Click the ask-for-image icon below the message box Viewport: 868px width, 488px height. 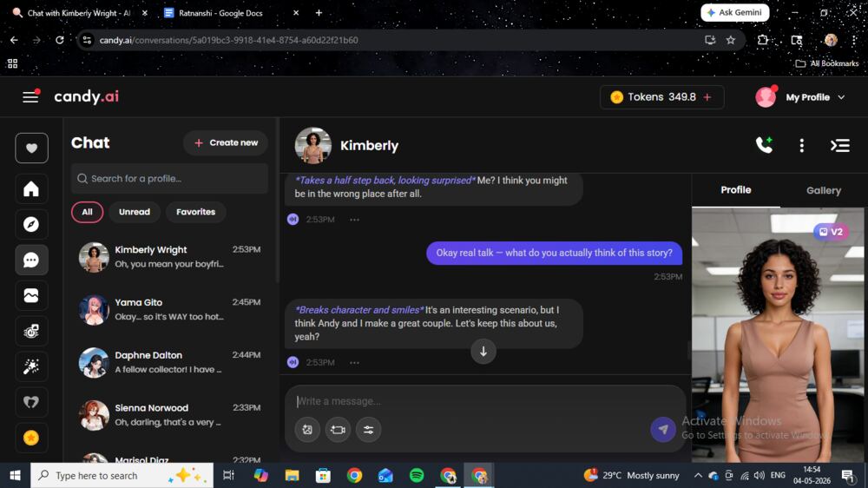pos(307,429)
